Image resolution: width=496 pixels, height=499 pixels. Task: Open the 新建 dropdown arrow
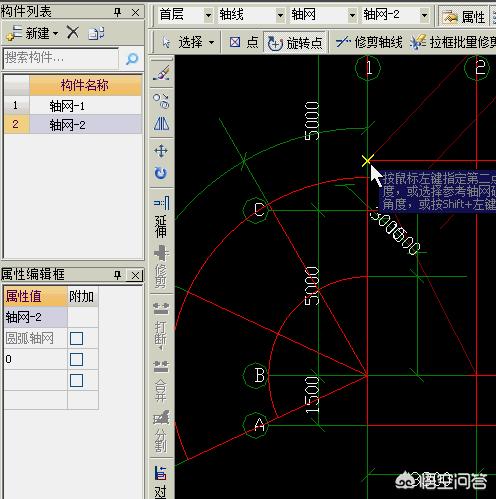(56, 33)
